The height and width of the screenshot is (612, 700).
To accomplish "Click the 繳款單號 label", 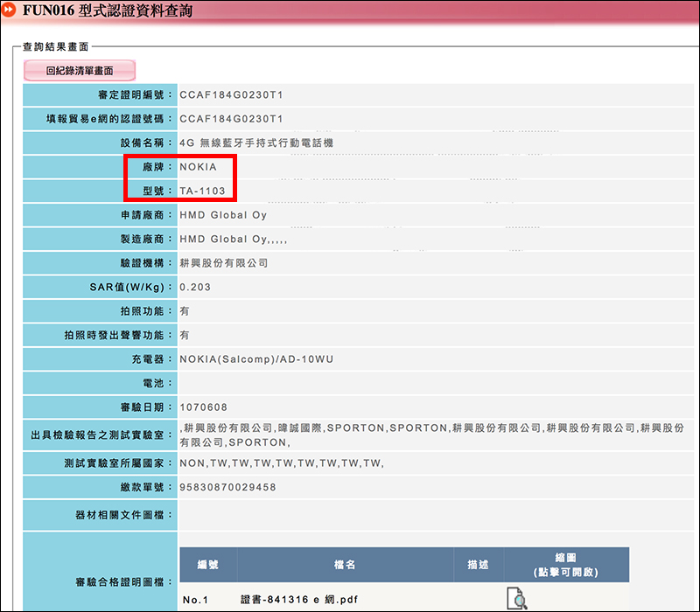I will [x=146, y=487].
